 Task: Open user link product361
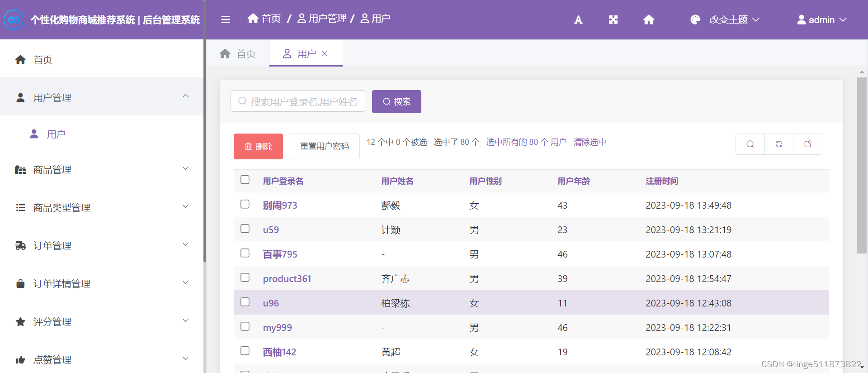point(287,278)
